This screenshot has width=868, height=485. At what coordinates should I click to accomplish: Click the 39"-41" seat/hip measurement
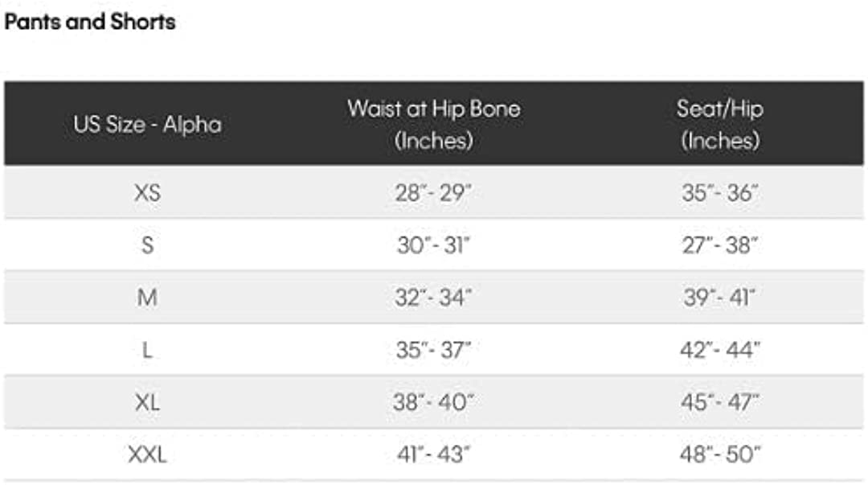point(719,298)
